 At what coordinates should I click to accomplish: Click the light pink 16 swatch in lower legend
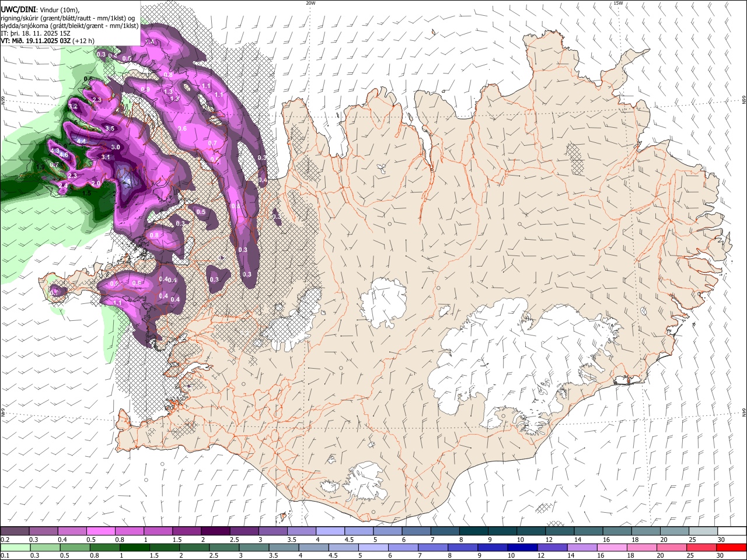611,548
